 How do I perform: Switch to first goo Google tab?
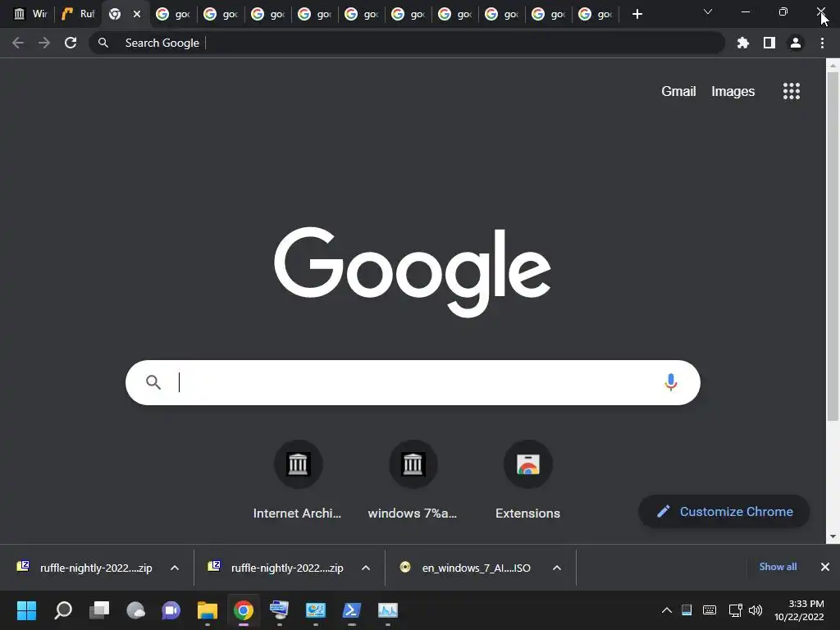[173, 15]
